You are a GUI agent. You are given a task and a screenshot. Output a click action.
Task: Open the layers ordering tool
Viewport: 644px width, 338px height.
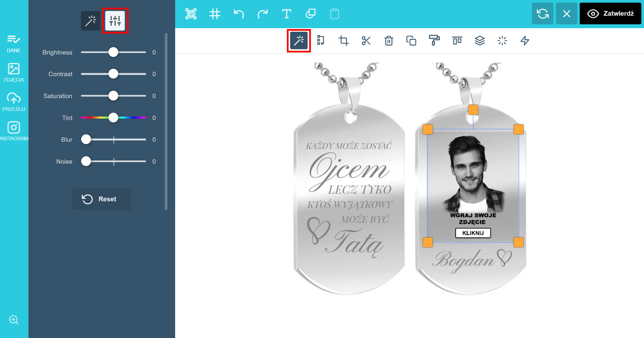pos(480,41)
